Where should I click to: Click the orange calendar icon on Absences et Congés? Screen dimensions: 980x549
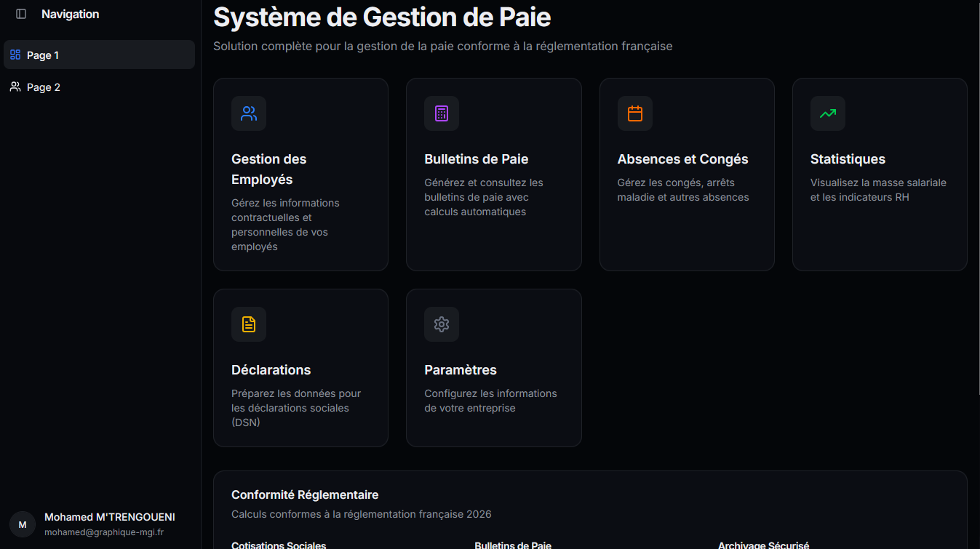(x=634, y=113)
